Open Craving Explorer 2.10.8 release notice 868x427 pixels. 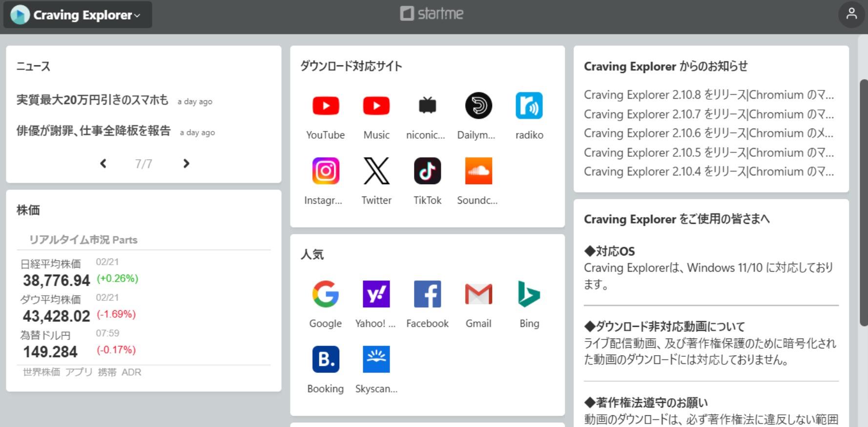click(x=709, y=95)
